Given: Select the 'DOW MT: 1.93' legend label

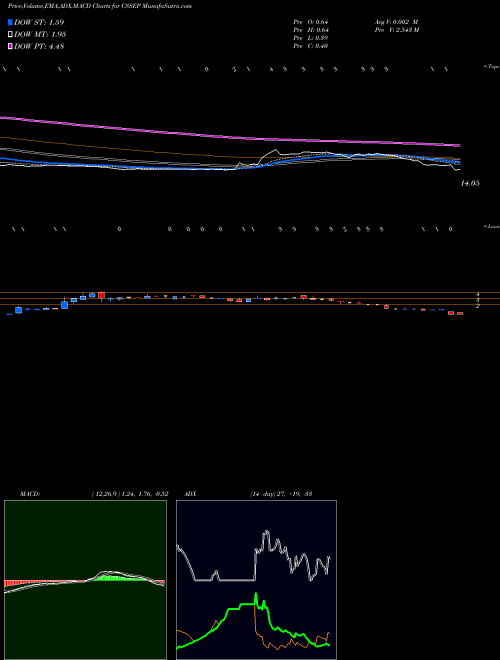Looking at the screenshot, I should [x=40, y=35].
